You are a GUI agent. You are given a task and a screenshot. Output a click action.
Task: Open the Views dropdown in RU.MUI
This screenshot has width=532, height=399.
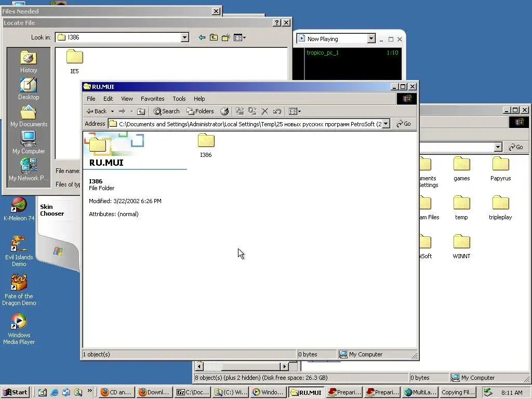tap(295, 111)
